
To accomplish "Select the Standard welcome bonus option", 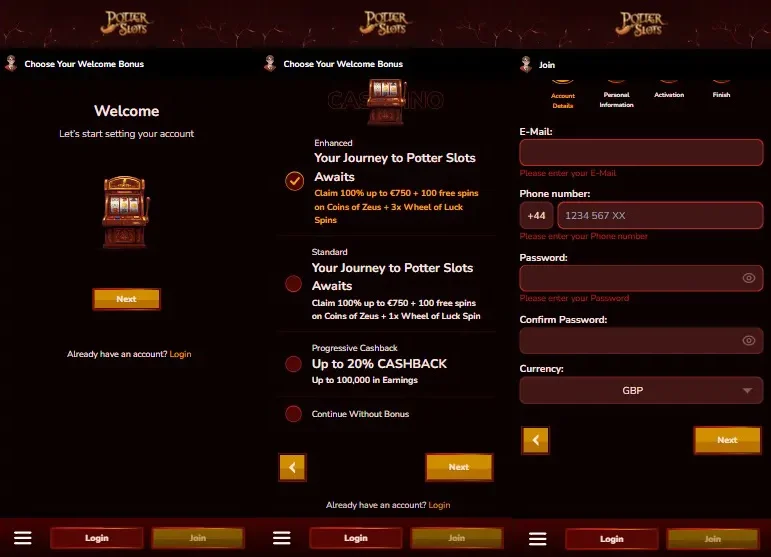I will pyautogui.click(x=294, y=284).
